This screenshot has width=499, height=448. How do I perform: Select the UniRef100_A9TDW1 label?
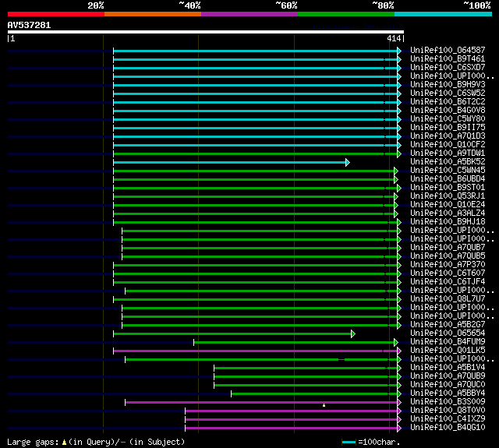pyautogui.click(x=448, y=153)
